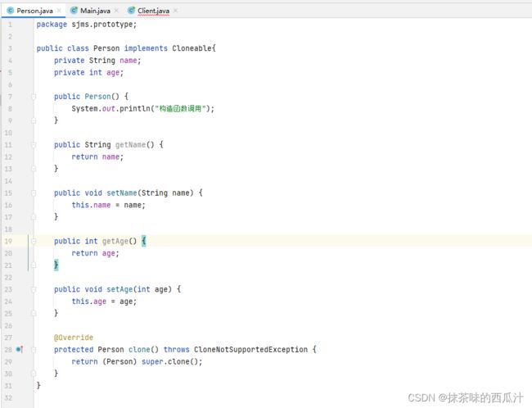Click 'return name;' statement

(x=97, y=157)
